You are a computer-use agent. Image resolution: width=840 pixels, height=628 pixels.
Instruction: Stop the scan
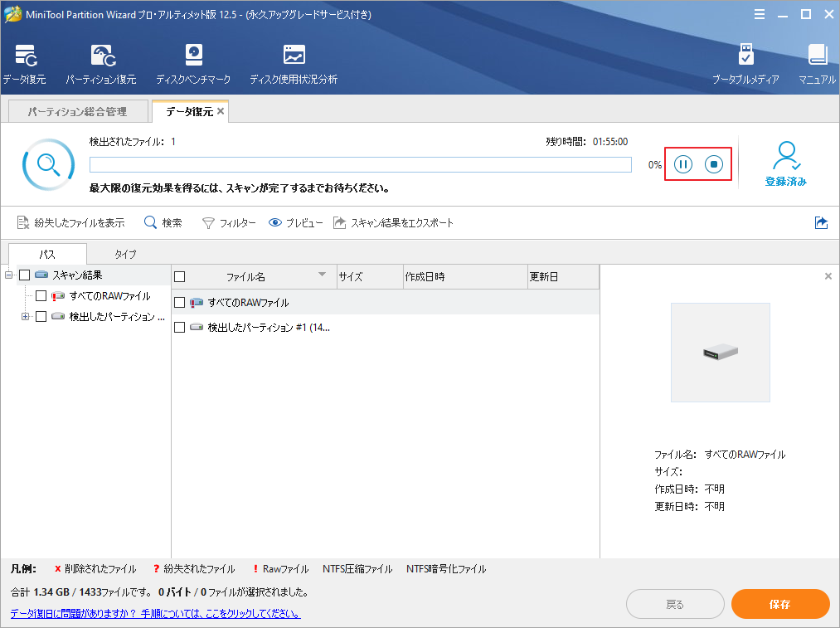(x=714, y=164)
